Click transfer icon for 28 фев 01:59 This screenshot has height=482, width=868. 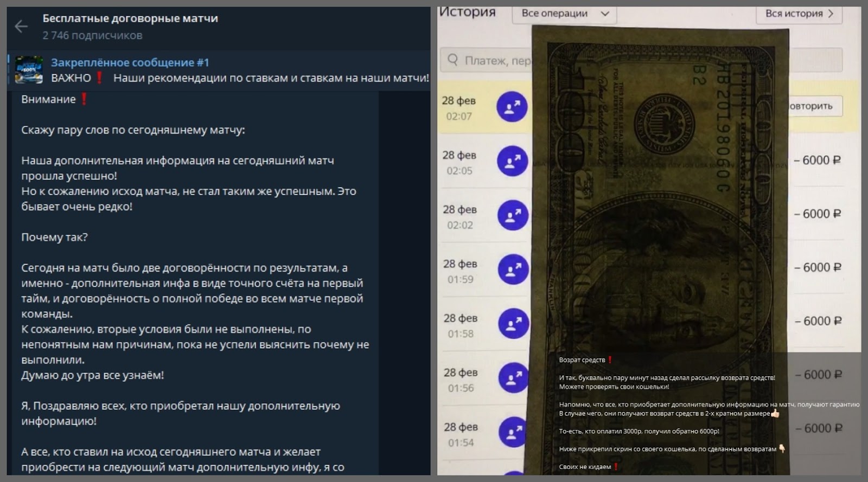[x=513, y=269]
